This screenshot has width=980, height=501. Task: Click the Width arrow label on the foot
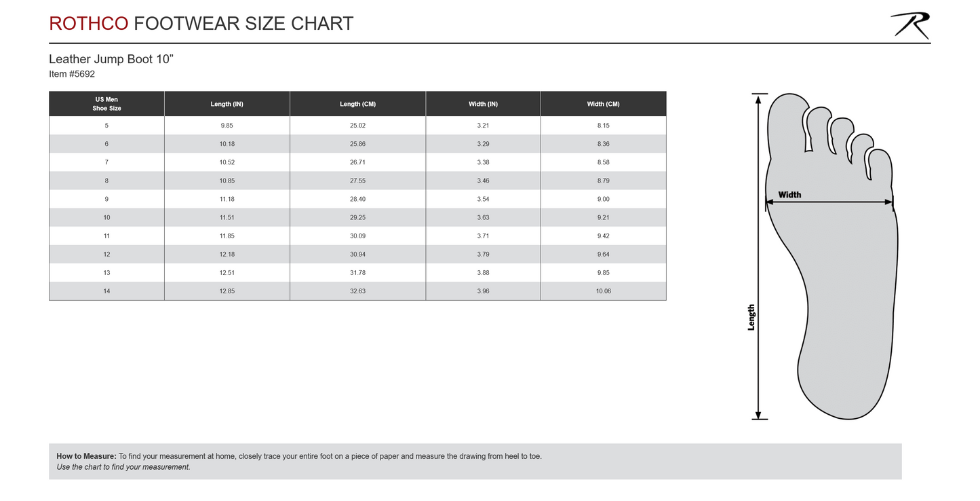[x=789, y=195]
